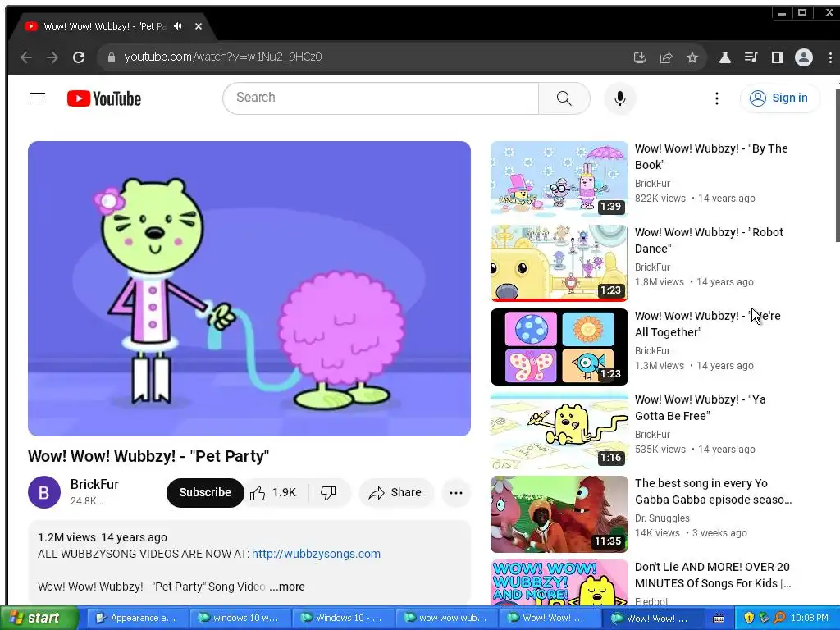Bookmark this page with the star icon
Screen dimensions: 840x630
tap(692, 57)
